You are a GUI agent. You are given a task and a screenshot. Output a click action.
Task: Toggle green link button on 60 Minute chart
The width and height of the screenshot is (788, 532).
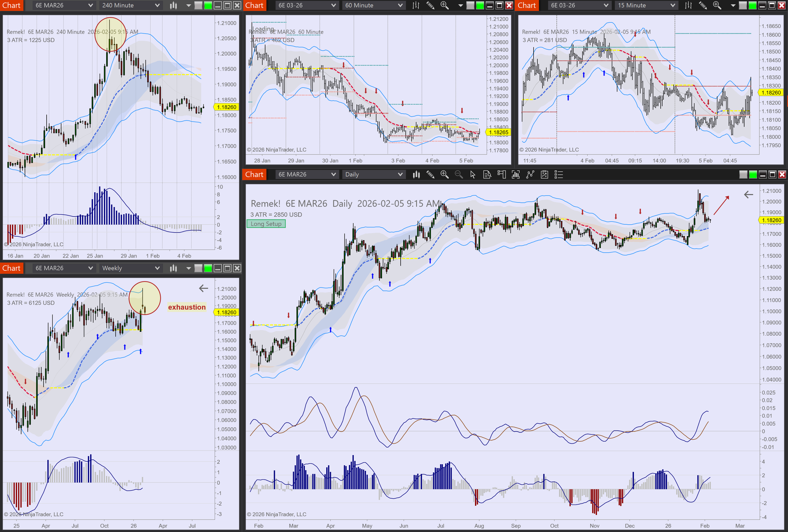coord(480,5)
